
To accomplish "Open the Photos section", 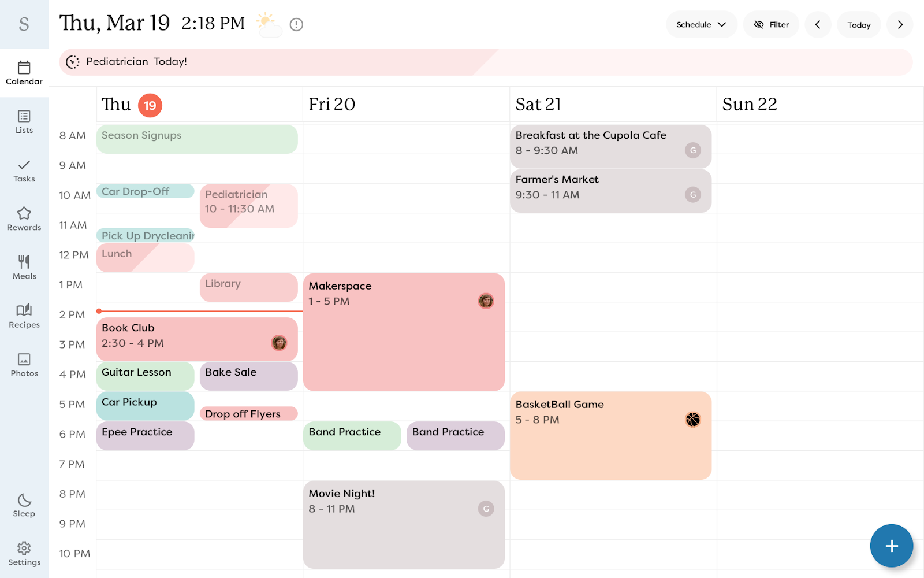I will [24, 365].
